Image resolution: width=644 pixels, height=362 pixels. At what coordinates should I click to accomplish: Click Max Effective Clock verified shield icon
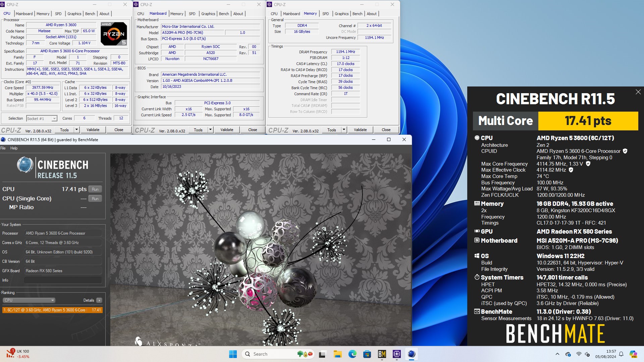571,170
